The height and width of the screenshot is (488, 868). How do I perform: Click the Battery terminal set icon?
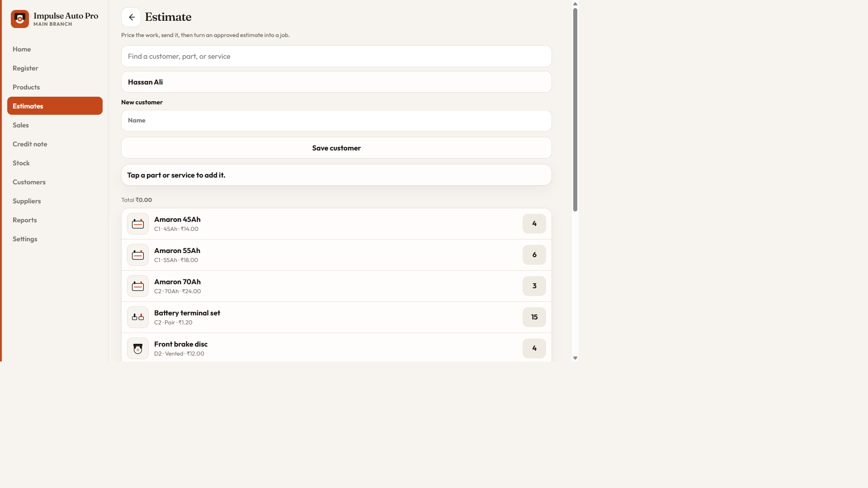pos(138,317)
